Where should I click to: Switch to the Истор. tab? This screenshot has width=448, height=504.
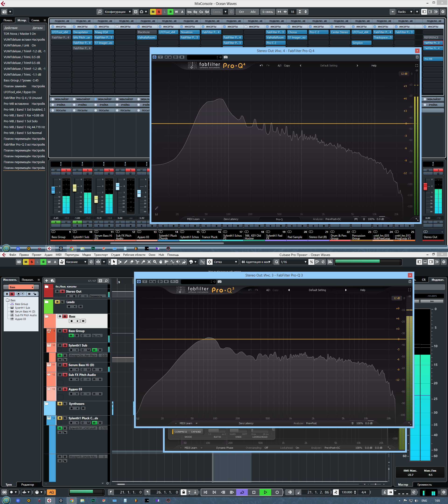(22, 20)
